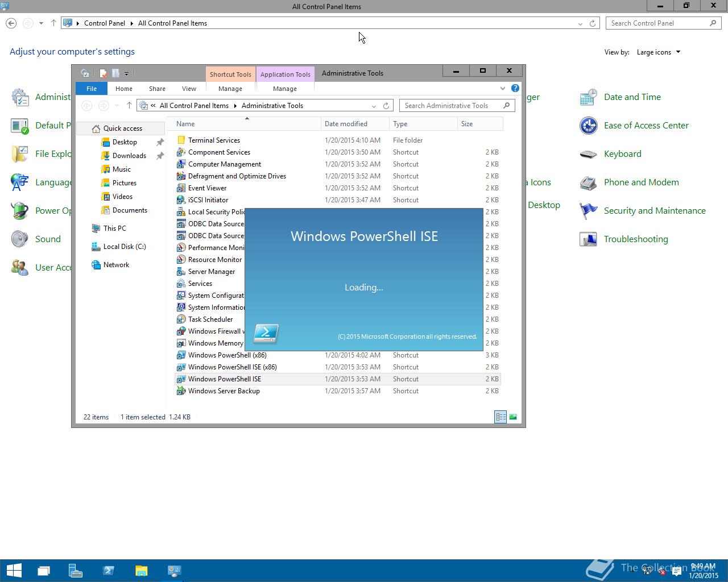Open the Troubleshooting link

(x=636, y=239)
